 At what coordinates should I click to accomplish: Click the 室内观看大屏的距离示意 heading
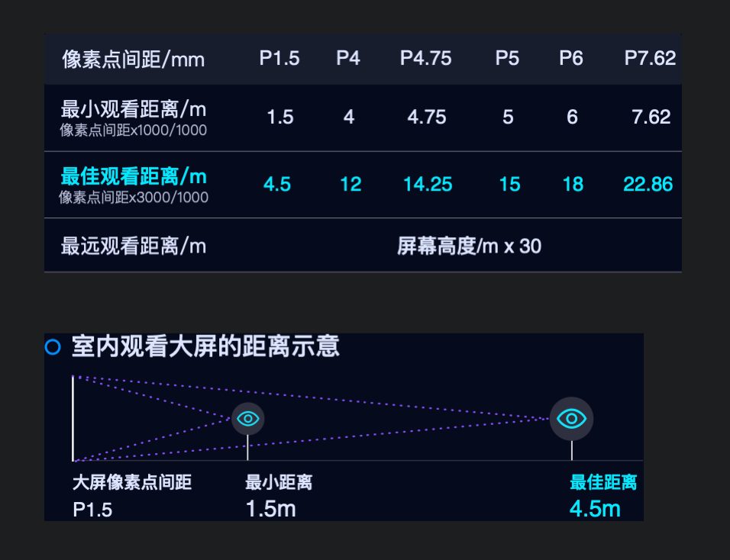point(205,346)
